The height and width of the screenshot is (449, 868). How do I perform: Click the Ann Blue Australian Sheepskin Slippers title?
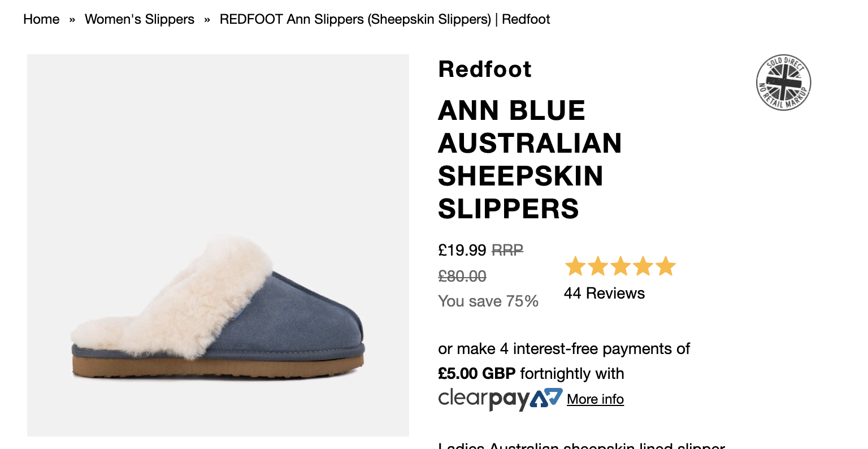click(x=530, y=159)
